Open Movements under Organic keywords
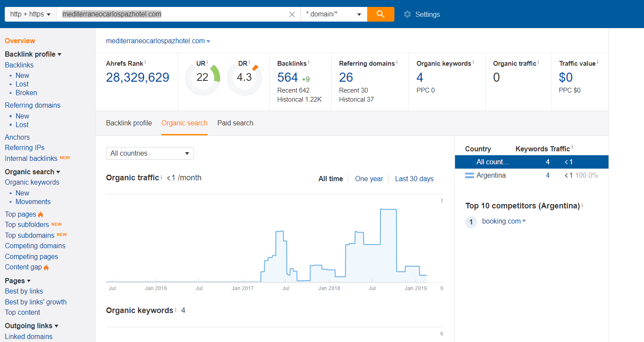644x342 pixels. [x=33, y=202]
